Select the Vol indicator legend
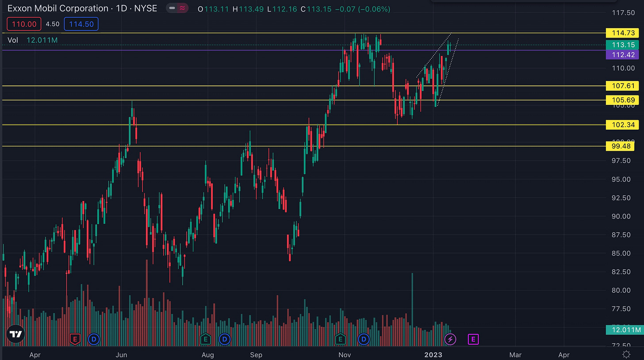Image resolution: width=644 pixels, height=360 pixels. [x=13, y=40]
